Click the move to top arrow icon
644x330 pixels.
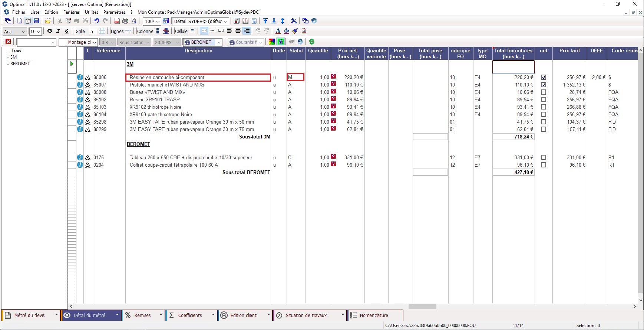tap(265, 21)
